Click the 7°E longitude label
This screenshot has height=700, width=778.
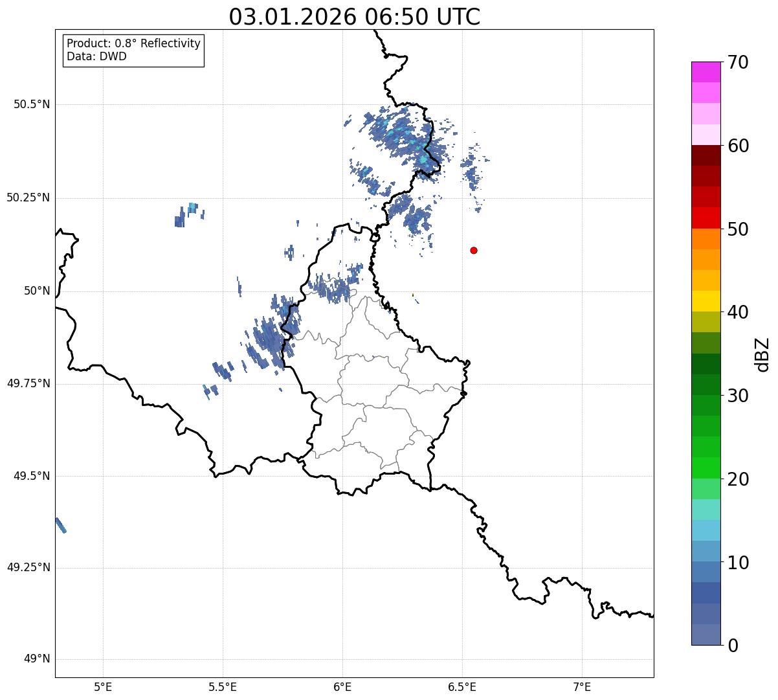click(582, 687)
